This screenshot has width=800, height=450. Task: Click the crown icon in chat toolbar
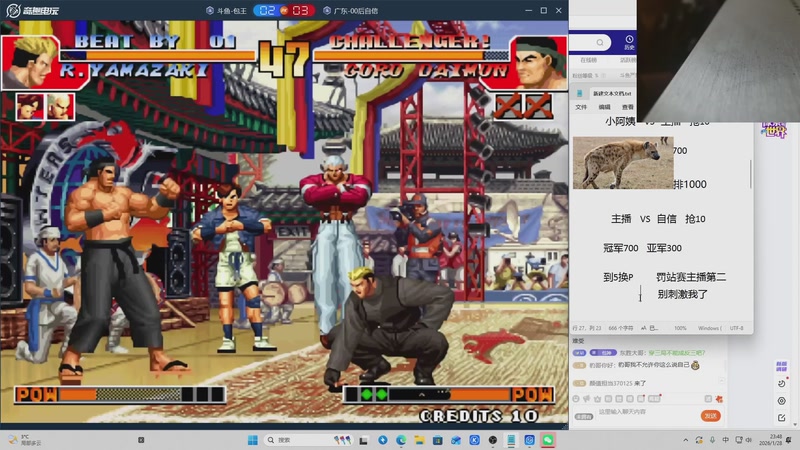(597, 399)
